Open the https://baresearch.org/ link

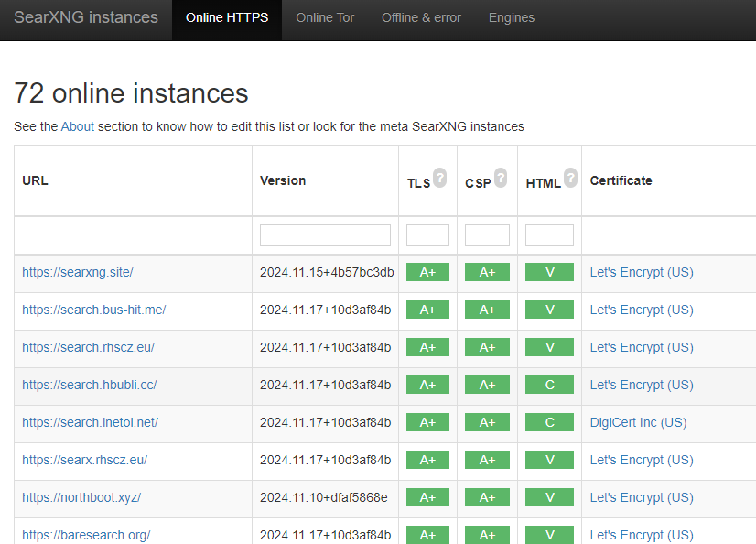click(x=86, y=535)
